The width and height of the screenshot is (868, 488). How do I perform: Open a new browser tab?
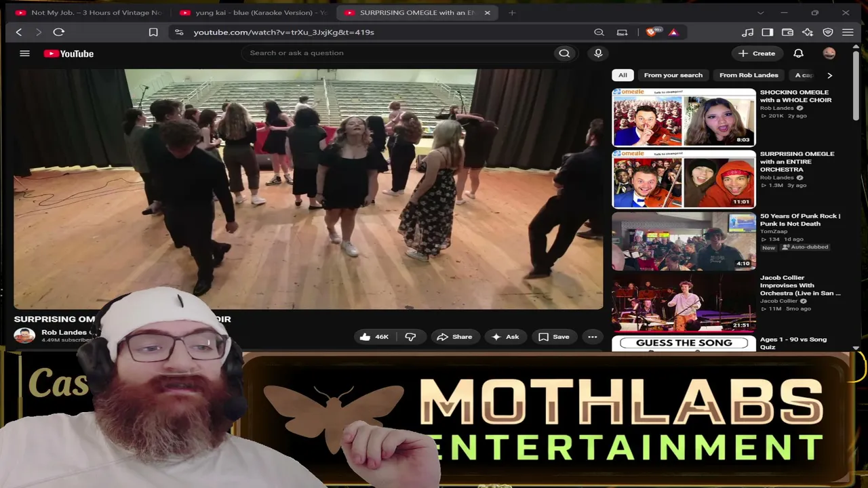click(512, 12)
